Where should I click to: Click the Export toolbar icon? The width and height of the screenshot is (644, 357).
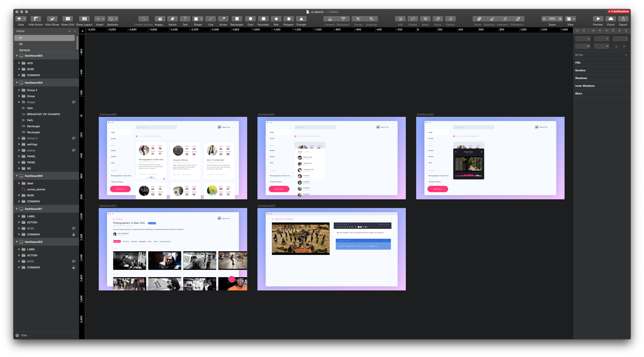[x=623, y=19]
